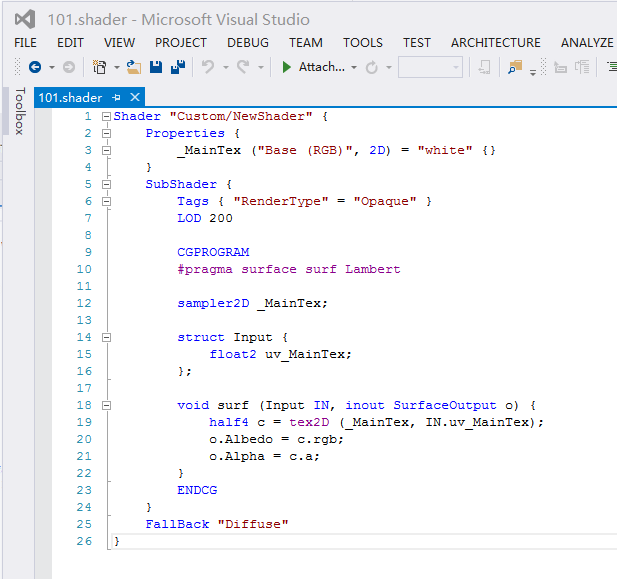
Task: Click line number 26 in the margin
Action: tap(84, 542)
